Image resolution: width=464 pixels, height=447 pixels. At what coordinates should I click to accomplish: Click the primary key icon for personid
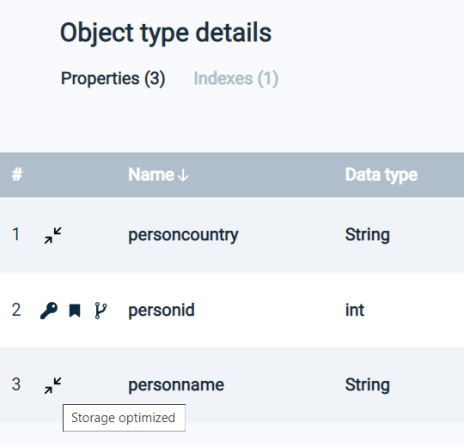coord(49,310)
